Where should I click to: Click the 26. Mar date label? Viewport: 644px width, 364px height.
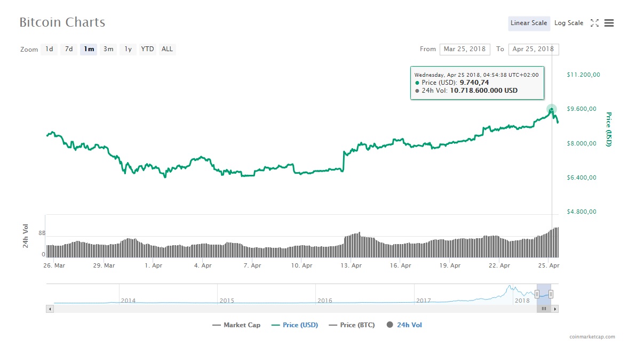click(x=54, y=265)
